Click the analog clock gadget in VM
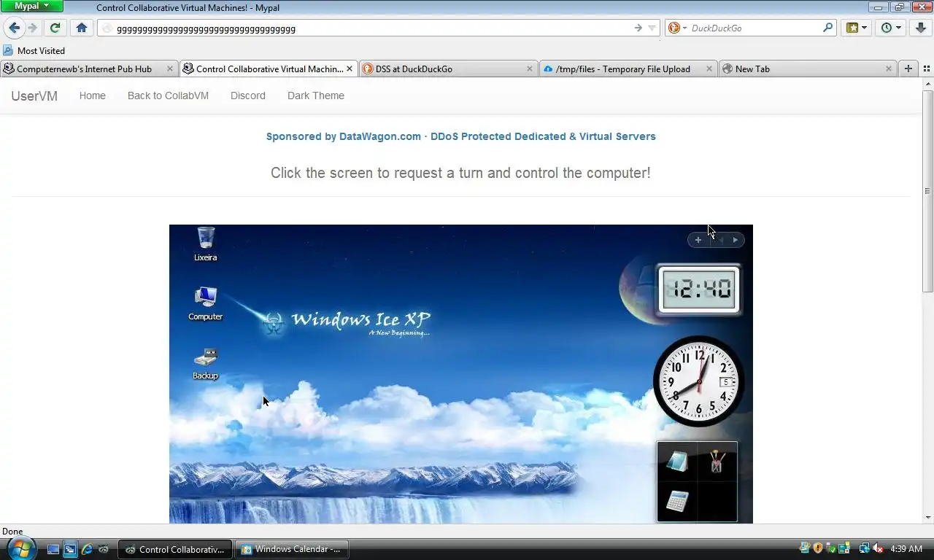 698,381
